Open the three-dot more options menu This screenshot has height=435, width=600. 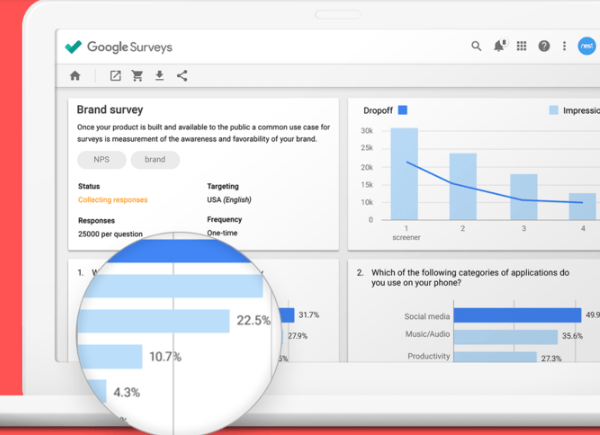point(564,46)
